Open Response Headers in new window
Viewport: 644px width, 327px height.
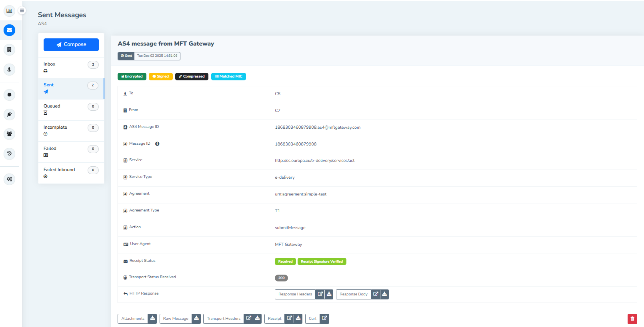(x=320, y=294)
